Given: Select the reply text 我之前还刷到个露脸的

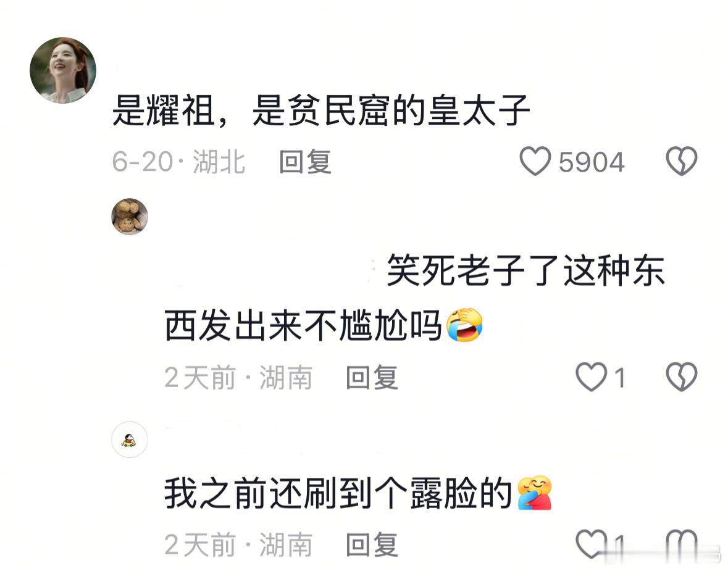Looking at the screenshot, I should [338, 493].
